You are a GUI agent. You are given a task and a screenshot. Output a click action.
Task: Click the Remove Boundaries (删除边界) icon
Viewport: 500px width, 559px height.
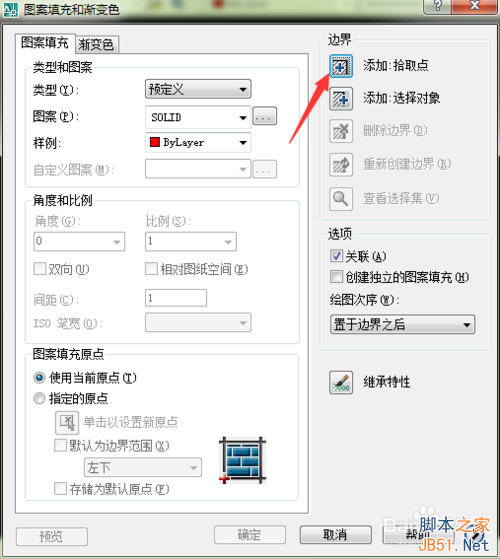pyautogui.click(x=341, y=131)
